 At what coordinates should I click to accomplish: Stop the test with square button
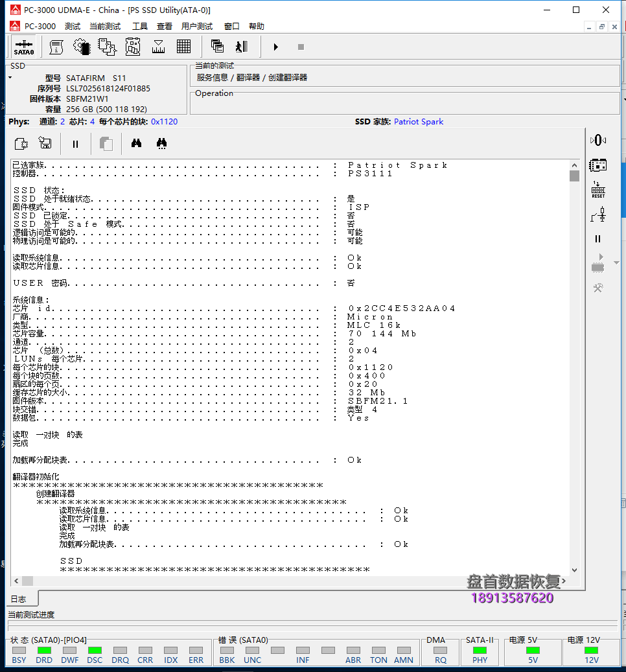pyautogui.click(x=301, y=47)
